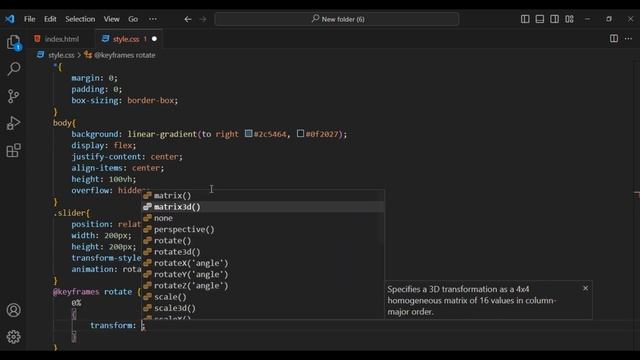Select rotate() suggestion

point(263,240)
